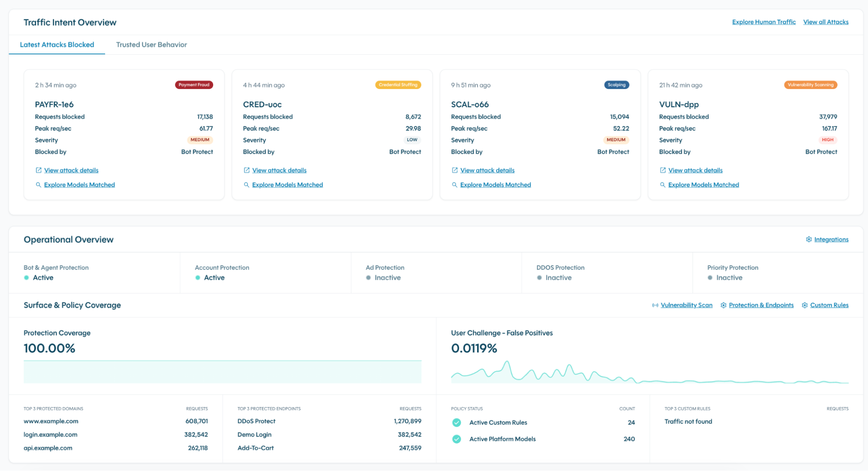
Task: Click MEDIUM severity tag on PAYFR-1e6
Action: [x=200, y=140]
